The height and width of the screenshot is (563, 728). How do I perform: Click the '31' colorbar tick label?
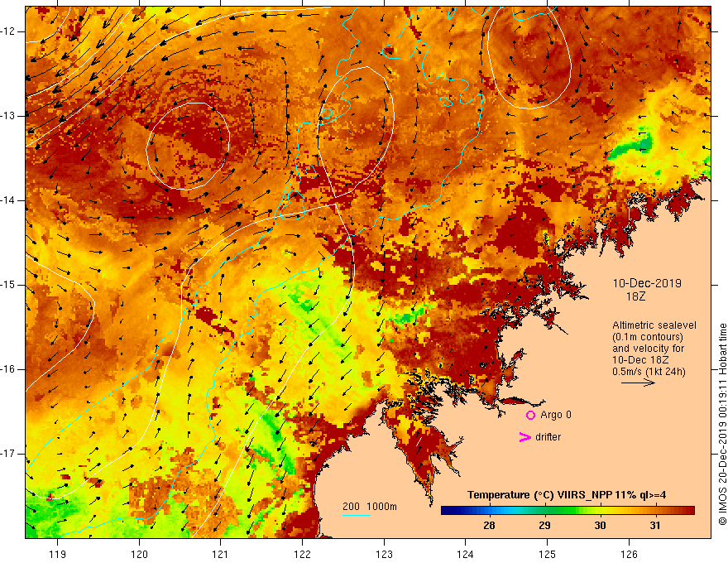655,526
